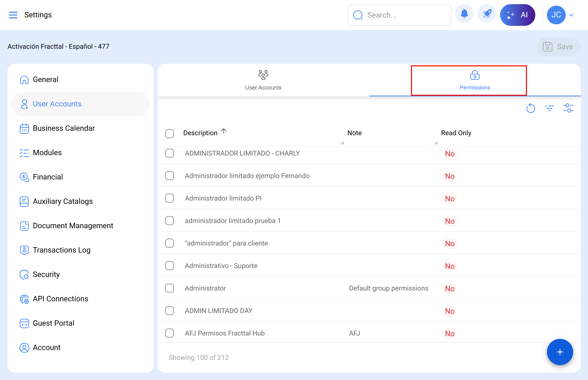The height and width of the screenshot is (380, 588).
Task: Refresh the permissions list
Action: coord(530,108)
